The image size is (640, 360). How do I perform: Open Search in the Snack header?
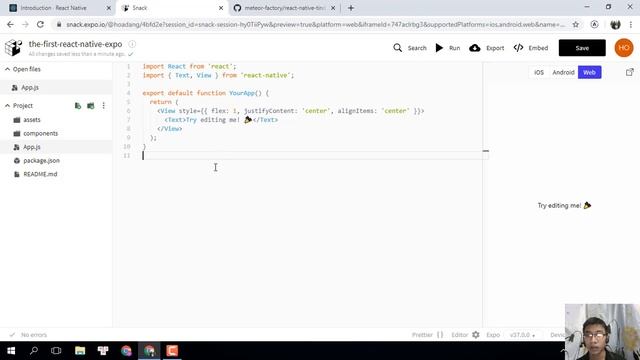point(410,48)
